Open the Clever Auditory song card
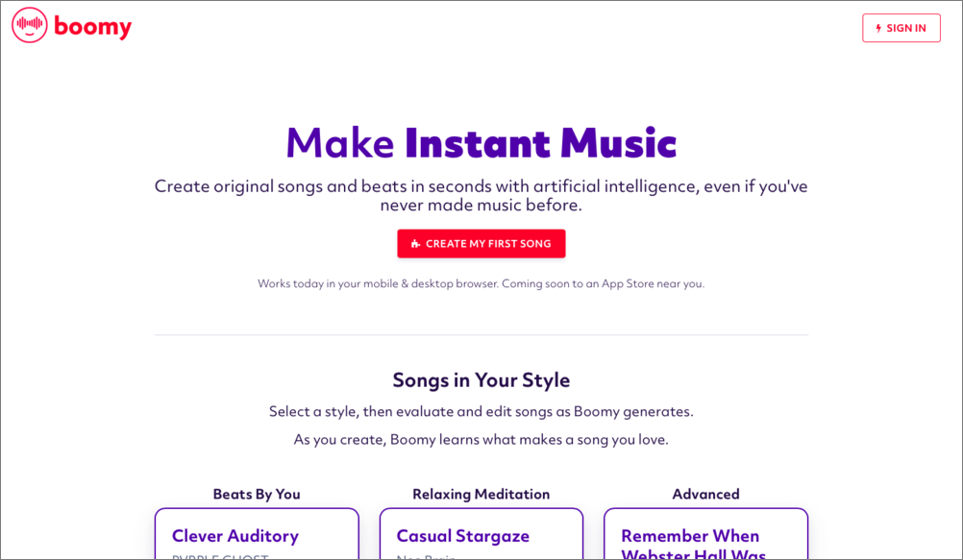 (257, 534)
